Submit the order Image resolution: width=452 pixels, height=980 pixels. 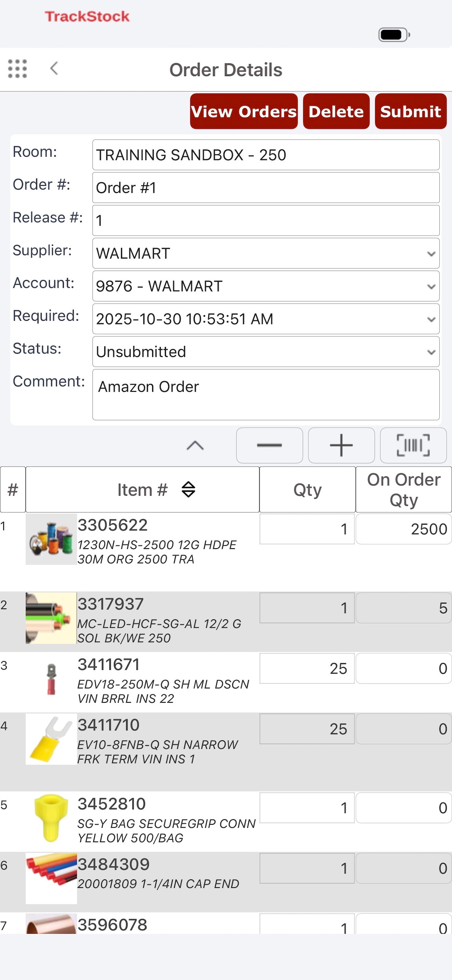(x=411, y=111)
